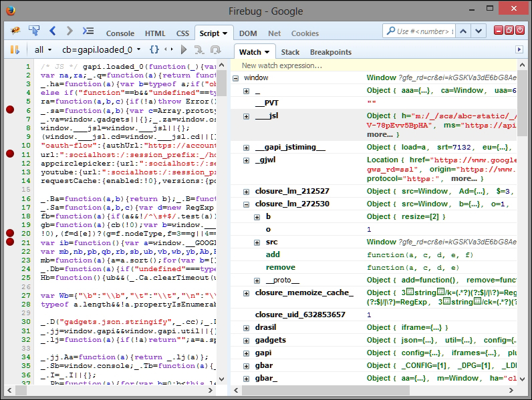
Task: Click the drasil object value link
Action: 407,327
